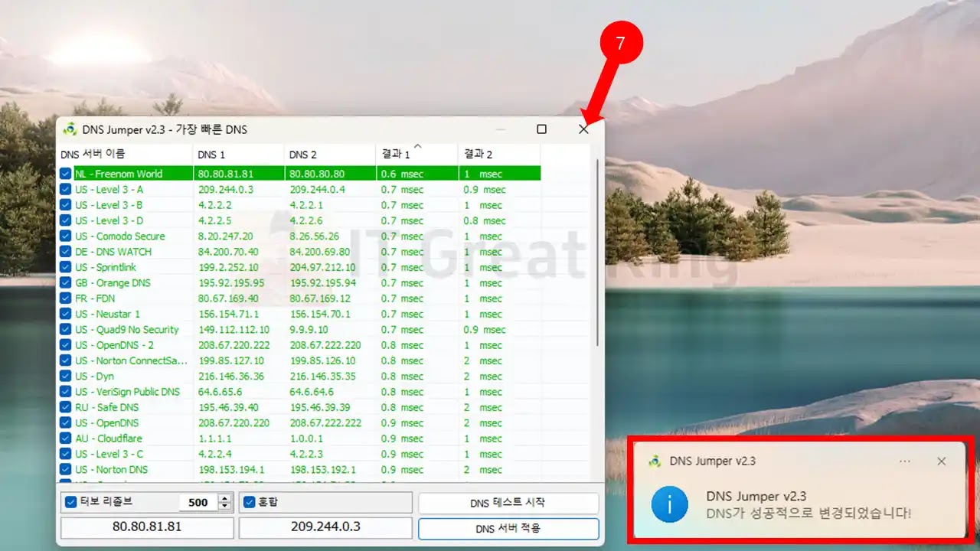Image resolution: width=980 pixels, height=551 pixels.
Task: Click notification text DNS가 성공적으로 변경되었습니다!
Action: (x=809, y=514)
